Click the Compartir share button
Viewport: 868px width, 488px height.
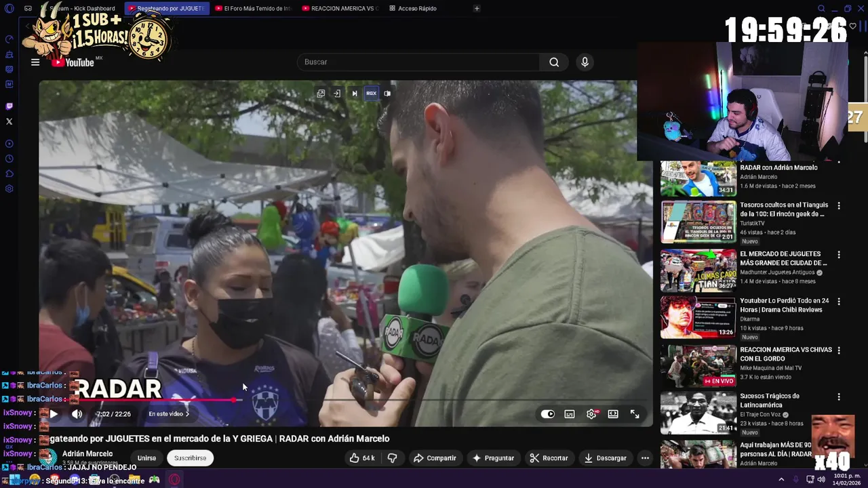click(x=435, y=458)
